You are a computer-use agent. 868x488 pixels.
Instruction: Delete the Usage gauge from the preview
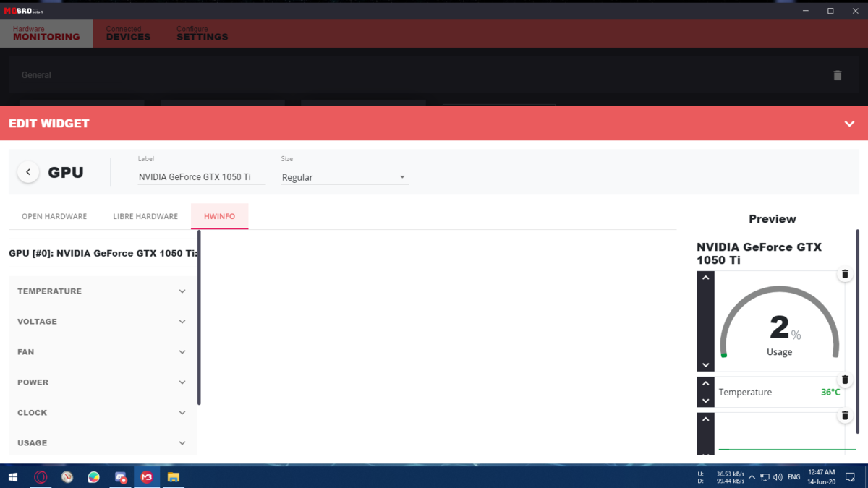(x=845, y=274)
